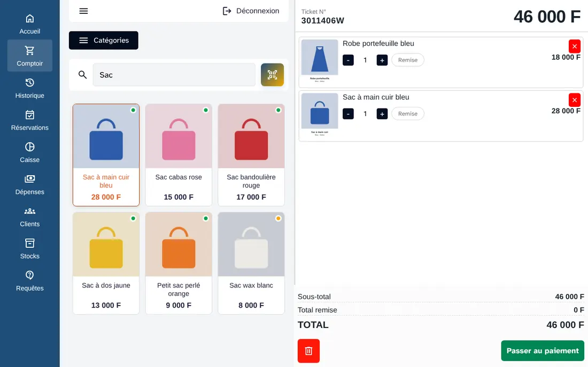This screenshot has width=588, height=367.
Task: Add Sac bandoulière rouge to the ticket
Action: [251, 155]
